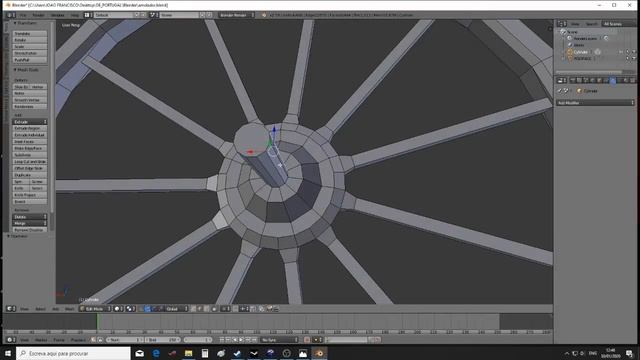Click the Inset Faces button
This screenshot has width=640, height=360.
point(30,141)
